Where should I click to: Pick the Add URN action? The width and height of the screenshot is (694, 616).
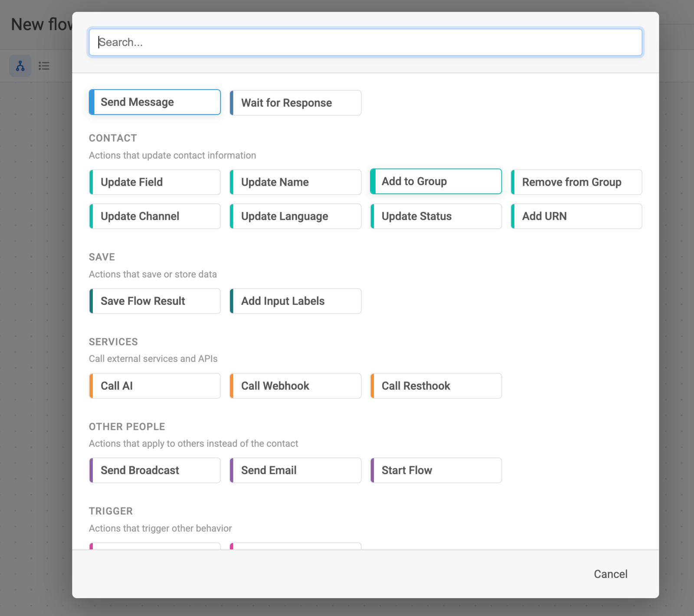tap(576, 216)
